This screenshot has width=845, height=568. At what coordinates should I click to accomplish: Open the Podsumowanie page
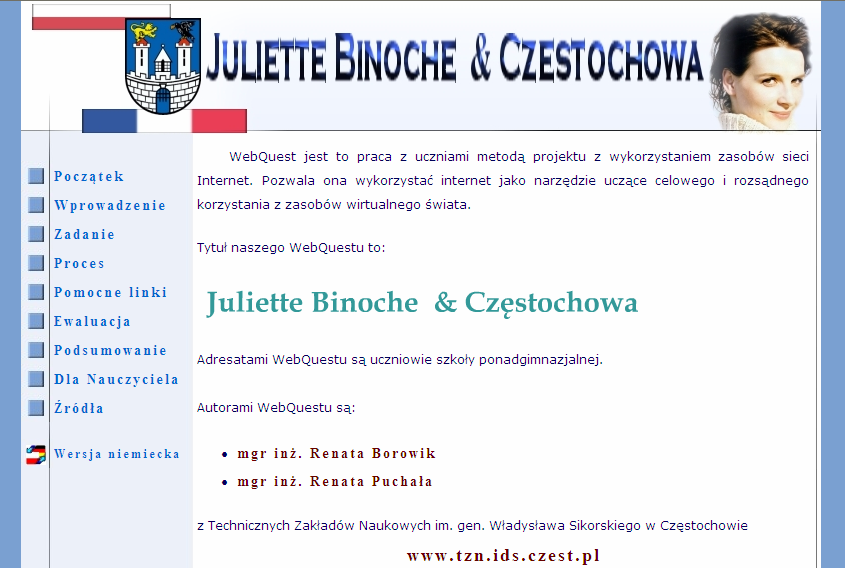pyautogui.click(x=110, y=351)
